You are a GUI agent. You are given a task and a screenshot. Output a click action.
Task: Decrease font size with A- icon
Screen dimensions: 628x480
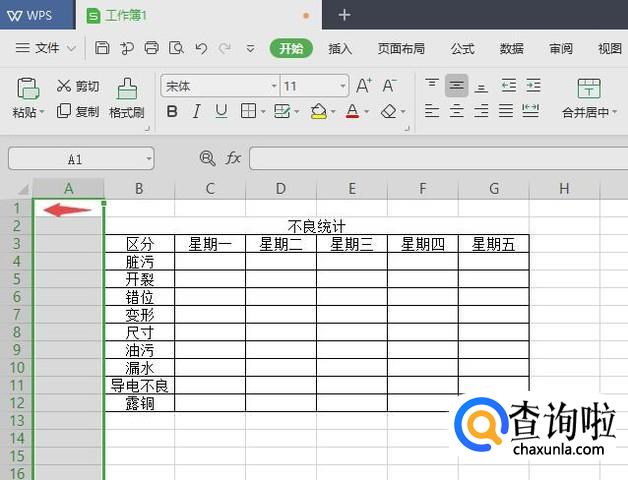click(x=389, y=85)
